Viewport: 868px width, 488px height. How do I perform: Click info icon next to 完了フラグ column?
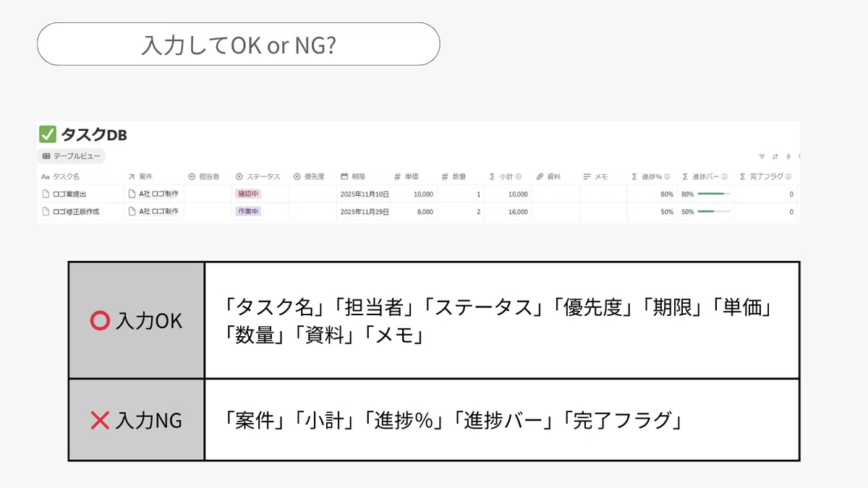(788, 176)
